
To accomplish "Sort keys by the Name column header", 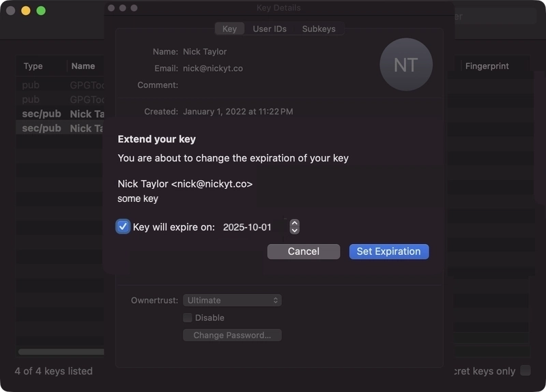I will point(83,66).
